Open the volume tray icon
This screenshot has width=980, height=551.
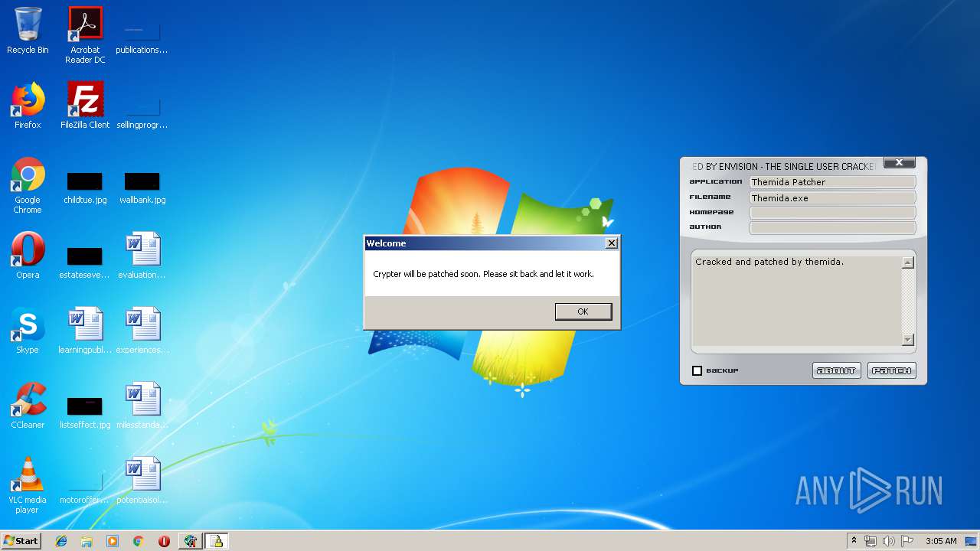(x=889, y=541)
